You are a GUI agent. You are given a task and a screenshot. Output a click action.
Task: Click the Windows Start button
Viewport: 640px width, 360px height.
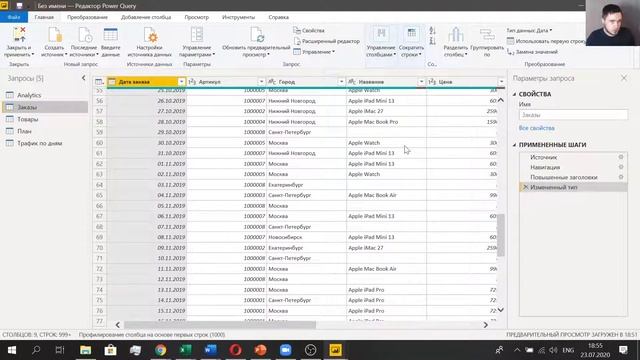11,350
